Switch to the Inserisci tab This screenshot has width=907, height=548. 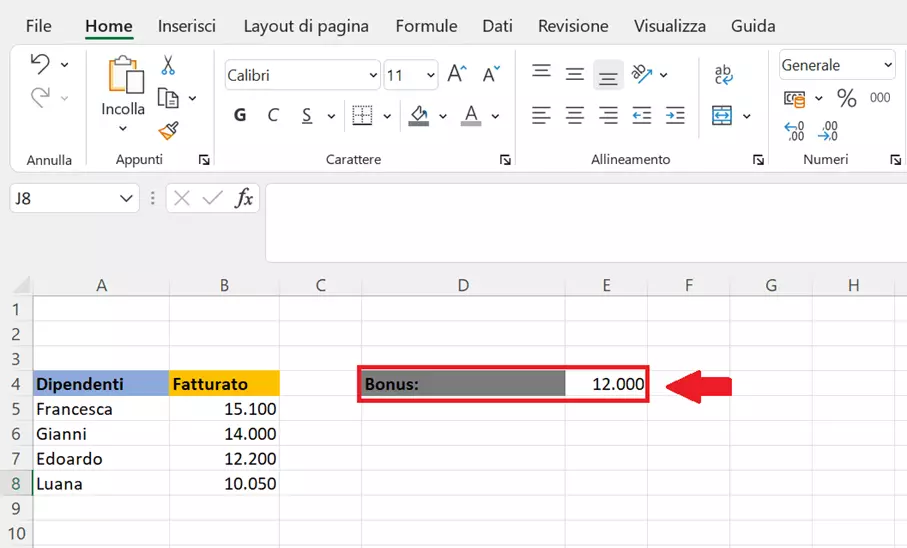[187, 26]
